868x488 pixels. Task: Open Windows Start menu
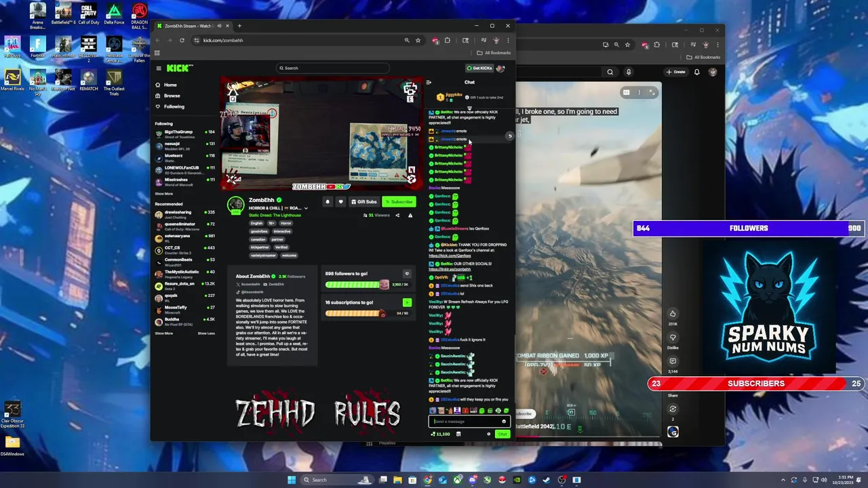pos(292,480)
